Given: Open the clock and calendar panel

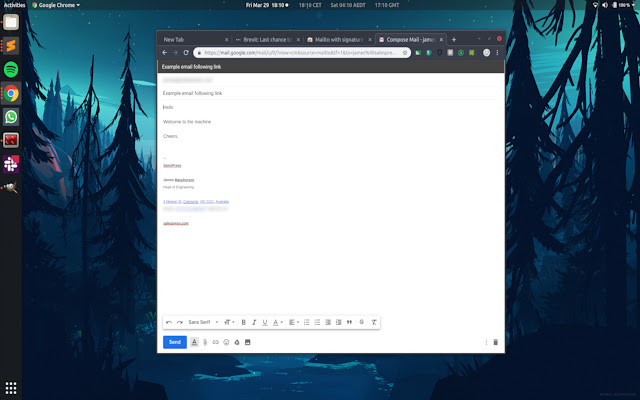Looking at the screenshot, I should [267, 5].
